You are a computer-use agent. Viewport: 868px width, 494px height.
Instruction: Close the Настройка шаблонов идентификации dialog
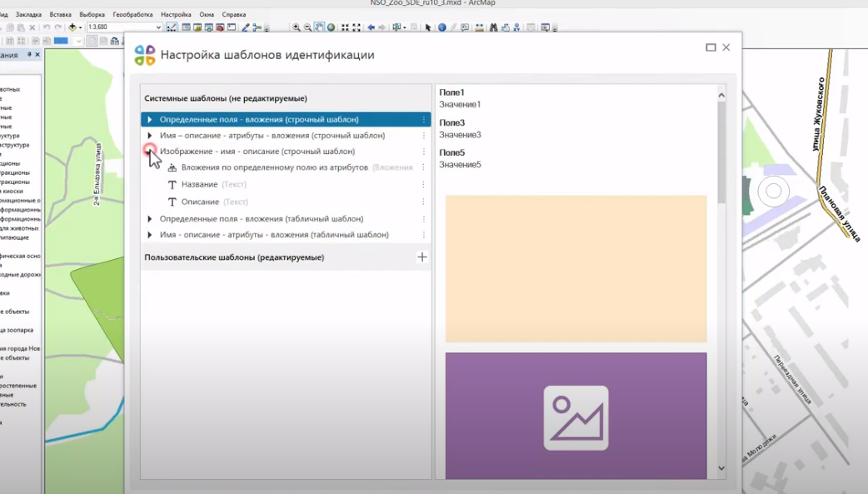pyautogui.click(x=726, y=47)
